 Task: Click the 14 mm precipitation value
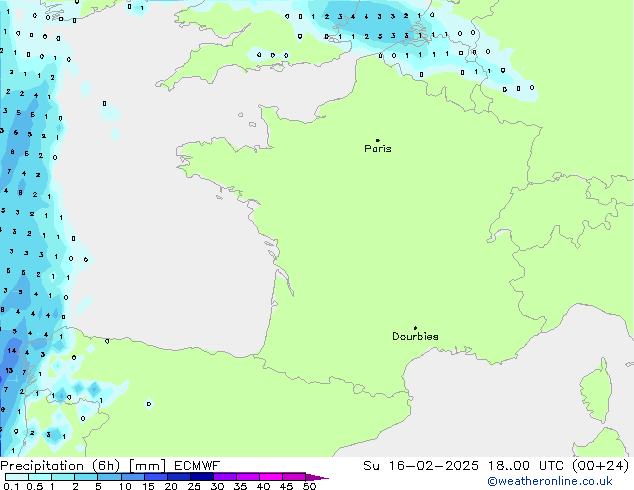click(12, 351)
